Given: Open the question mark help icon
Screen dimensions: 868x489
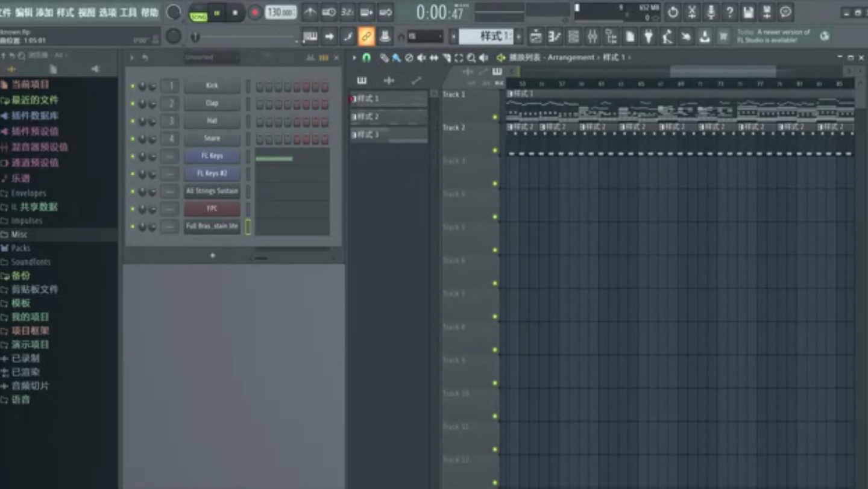Looking at the screenshot, I should click(729, 12).
